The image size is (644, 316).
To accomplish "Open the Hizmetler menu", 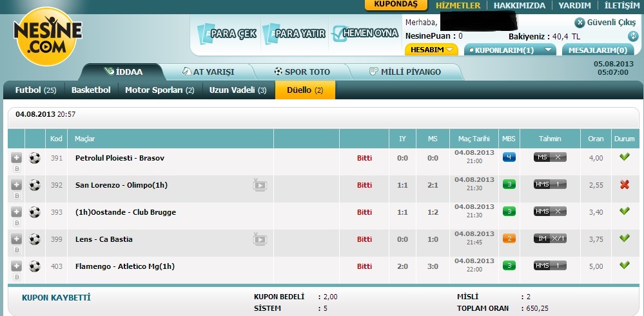I will [458, 5].
